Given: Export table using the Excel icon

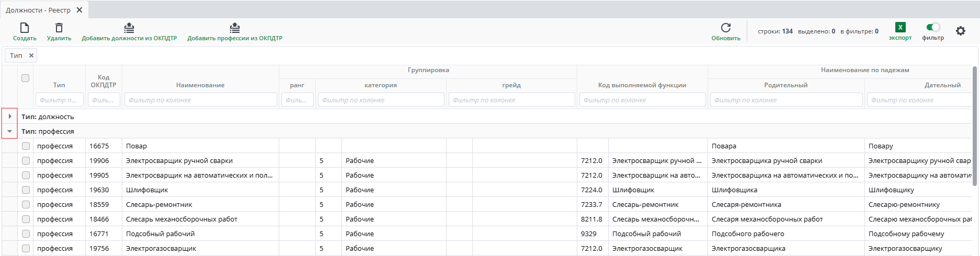Looking at the screenshot, I should point(900,28).
